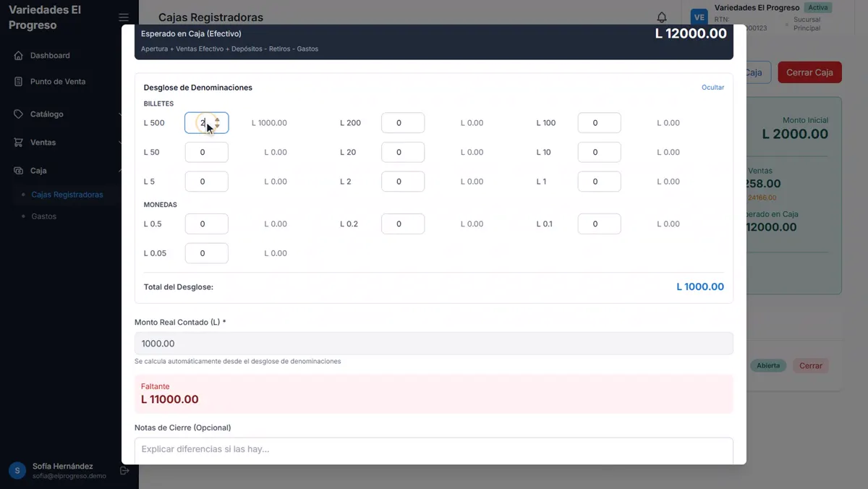868x489 pixels.
Task: Focus the L 20 bill quantity field
Action: (403, 152)
